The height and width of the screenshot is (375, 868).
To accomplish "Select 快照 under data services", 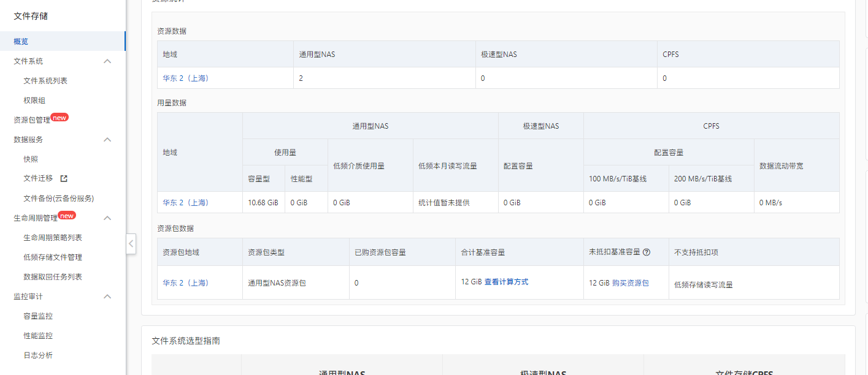I will (31, 159).
